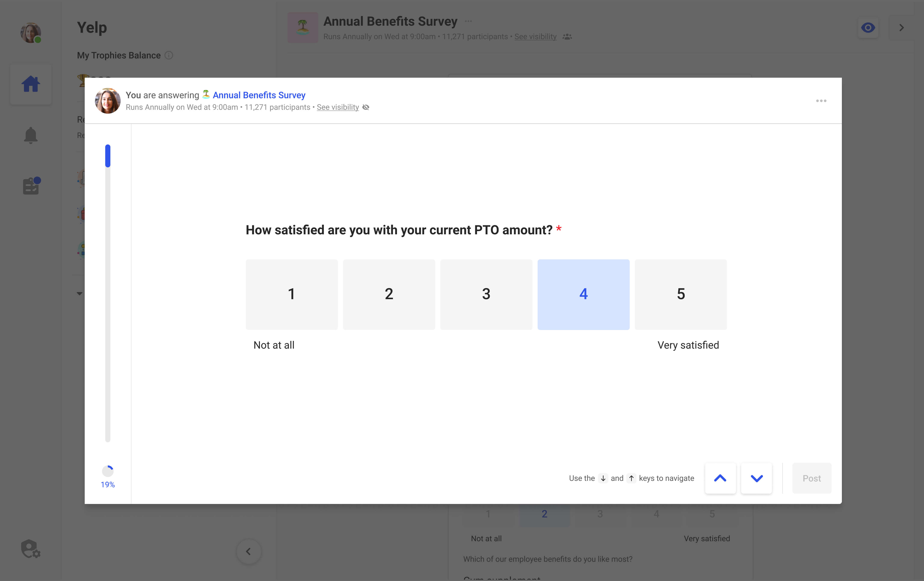Go to previous question with up chevron
The width and height of the screenshot is (924, 581).
pyautogui.click(x=720, y=478)
